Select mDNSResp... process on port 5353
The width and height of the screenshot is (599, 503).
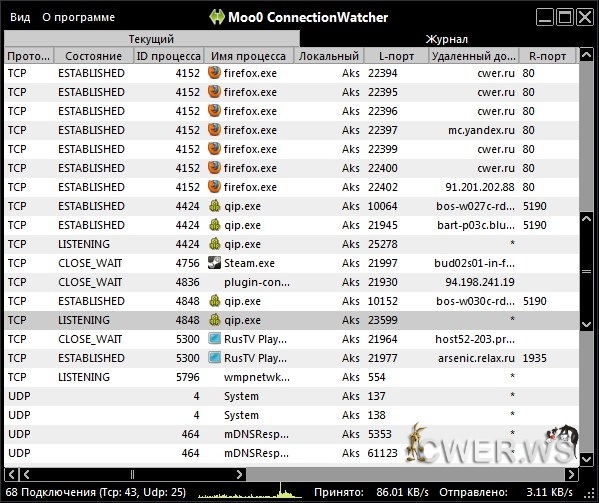pyautogui.click(x=256, y=434)
